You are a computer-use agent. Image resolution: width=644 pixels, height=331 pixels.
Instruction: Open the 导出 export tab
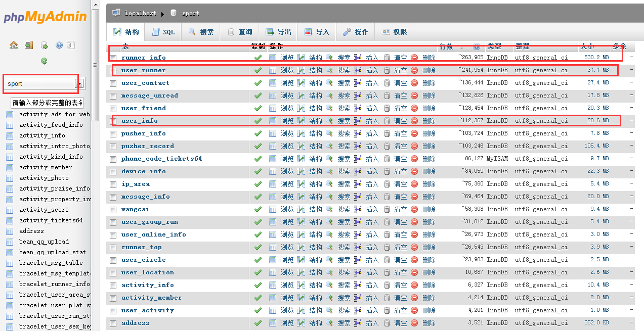tap(278, 32)
